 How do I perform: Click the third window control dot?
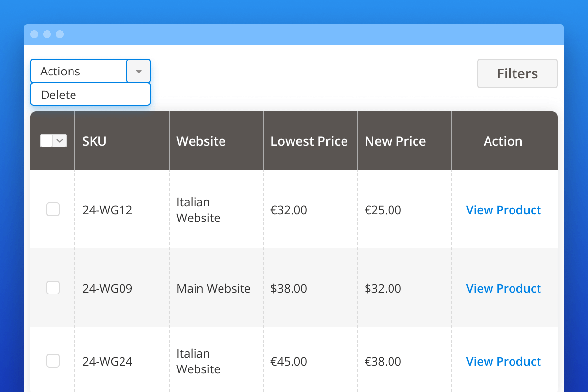pyautogui.click(x=60, y=34)
